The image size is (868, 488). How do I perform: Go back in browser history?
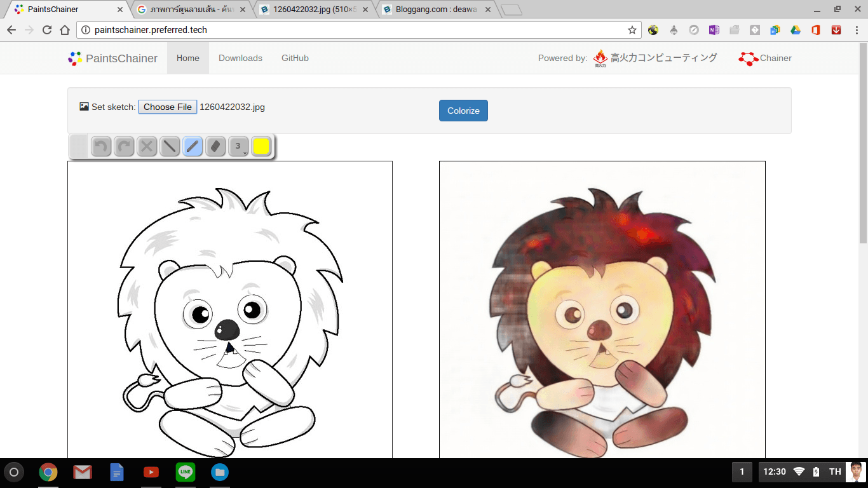pos(11,30)
